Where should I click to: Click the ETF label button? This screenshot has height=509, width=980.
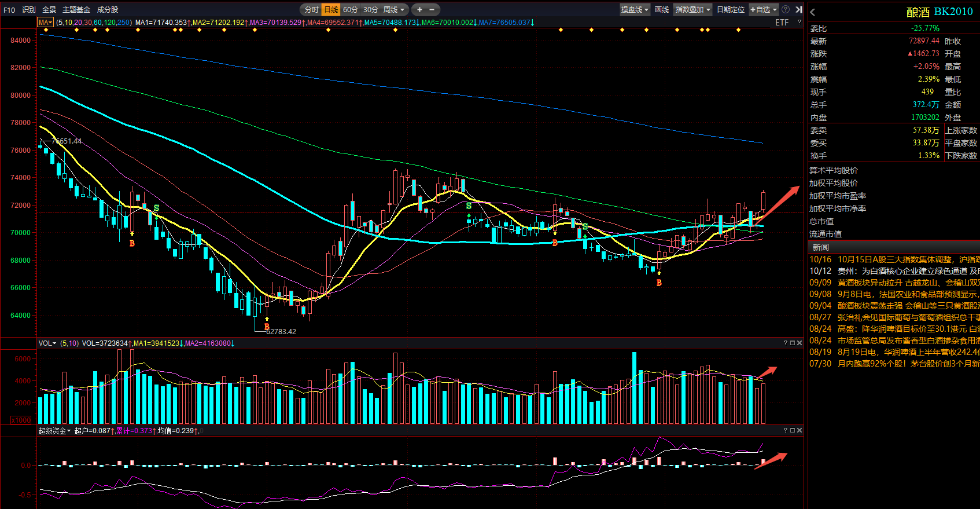(782, 23)
